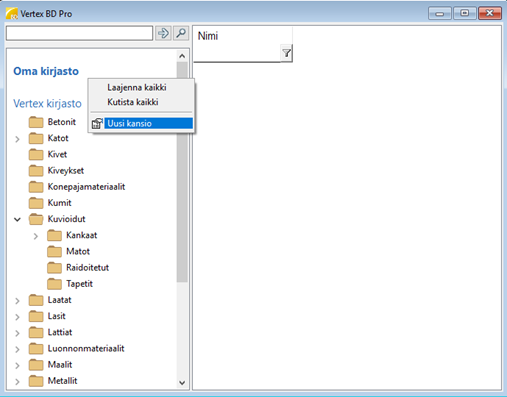507x397 pixels.
Task: Open the Oma kirjasto library heading
Action: tap(46, 71)
